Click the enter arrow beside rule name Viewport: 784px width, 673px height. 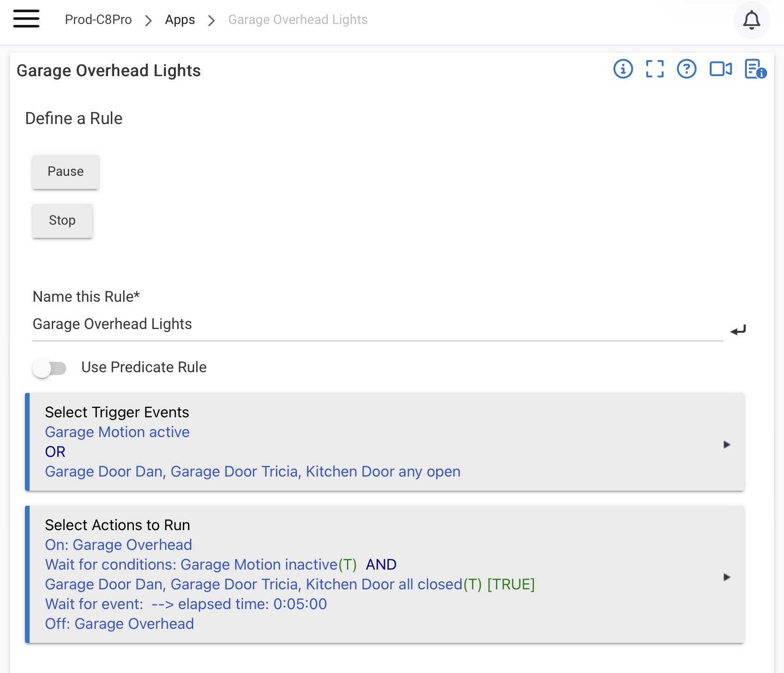738,330
